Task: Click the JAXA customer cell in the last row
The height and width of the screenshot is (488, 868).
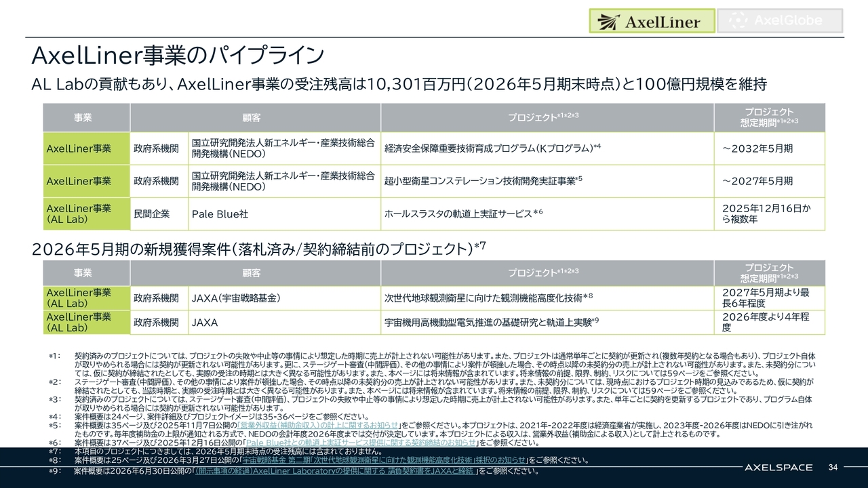Action: pyautogui.click(x=283, y=323)
